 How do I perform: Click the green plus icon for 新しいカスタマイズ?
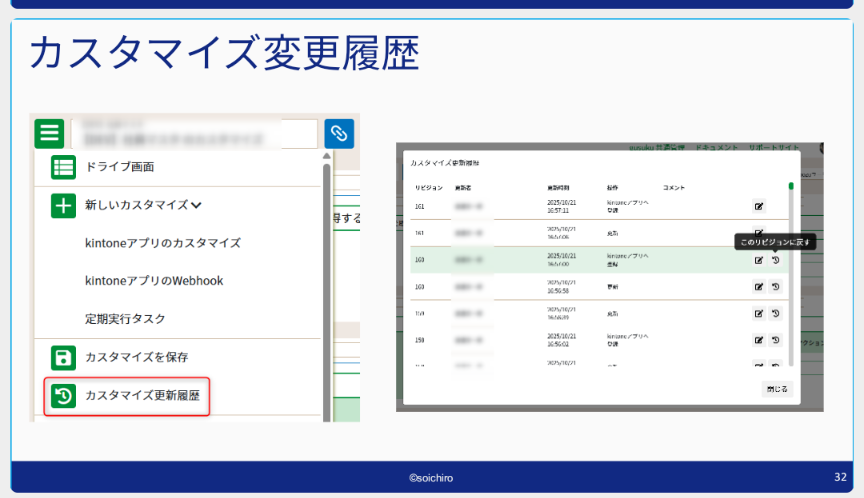(63, 205)
